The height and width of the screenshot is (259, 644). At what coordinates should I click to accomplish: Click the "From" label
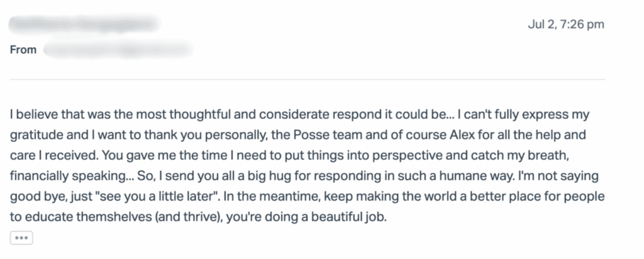click(x=23, y=50)
